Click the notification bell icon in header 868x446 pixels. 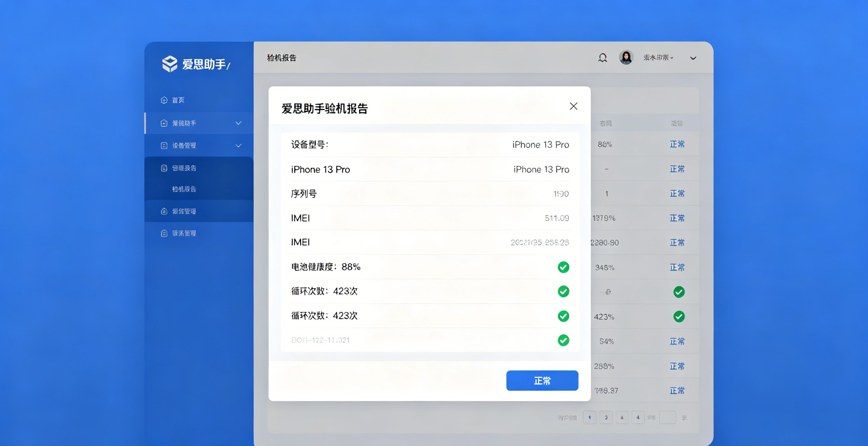pyautogui.click(x=602, y=58)
